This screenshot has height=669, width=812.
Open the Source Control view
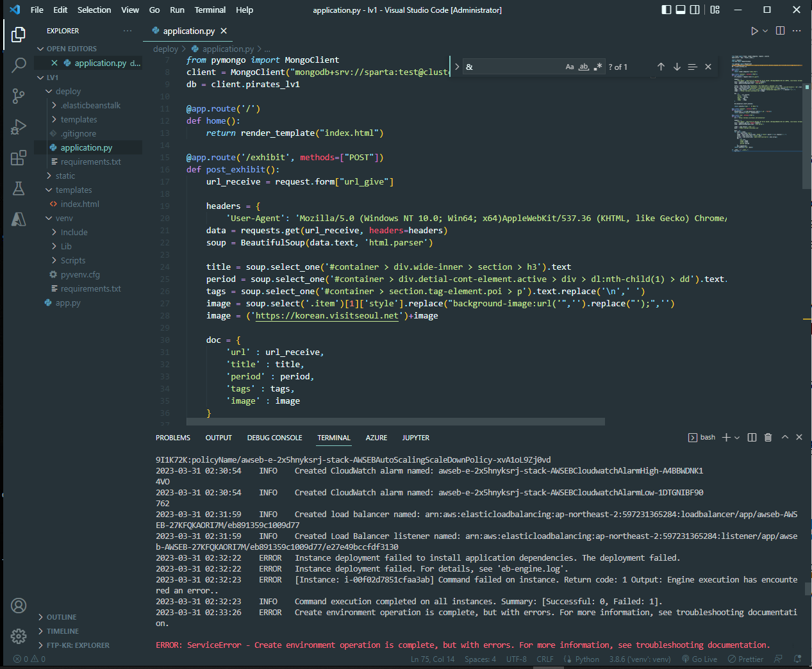(x=19, y=96)
